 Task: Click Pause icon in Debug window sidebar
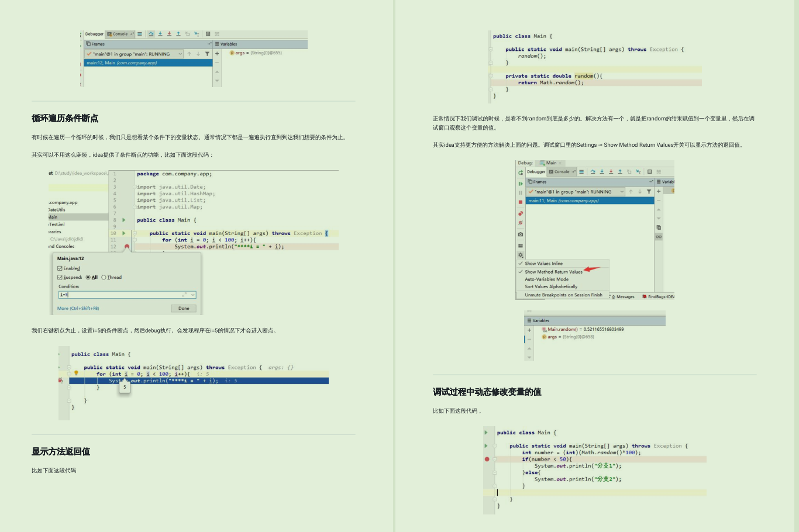[x=521, y=193]
